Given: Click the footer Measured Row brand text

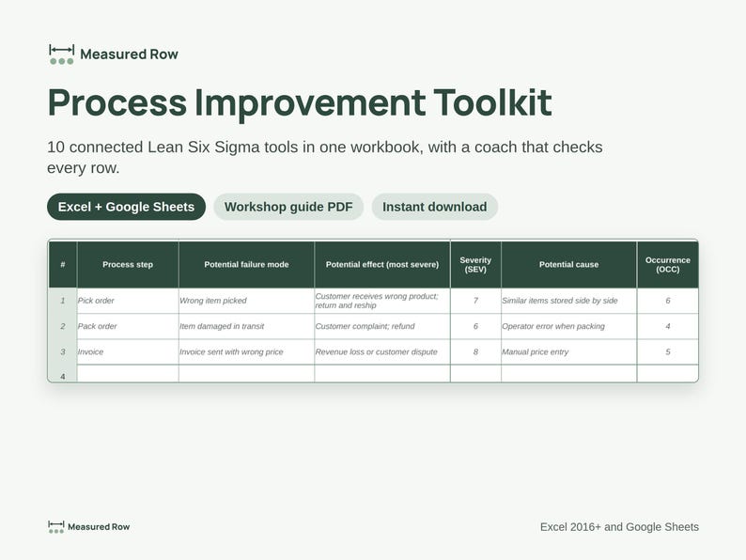Looking at the screenshot, I should [99, 527].
